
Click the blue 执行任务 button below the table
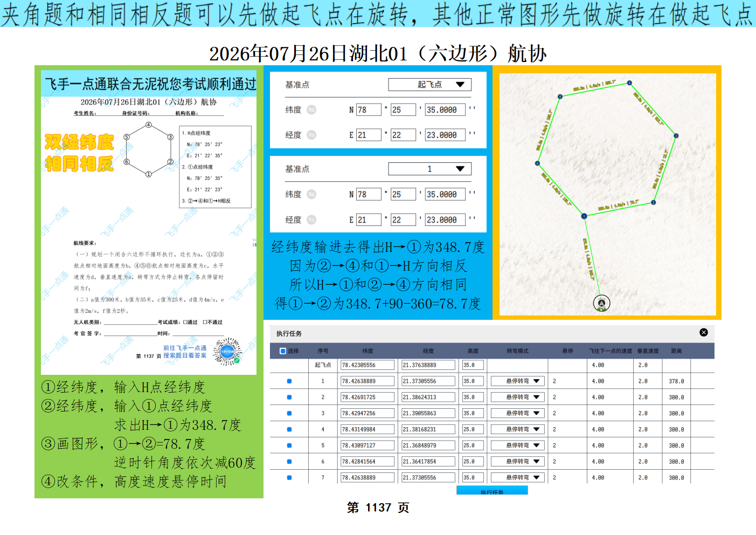[492, 490]
